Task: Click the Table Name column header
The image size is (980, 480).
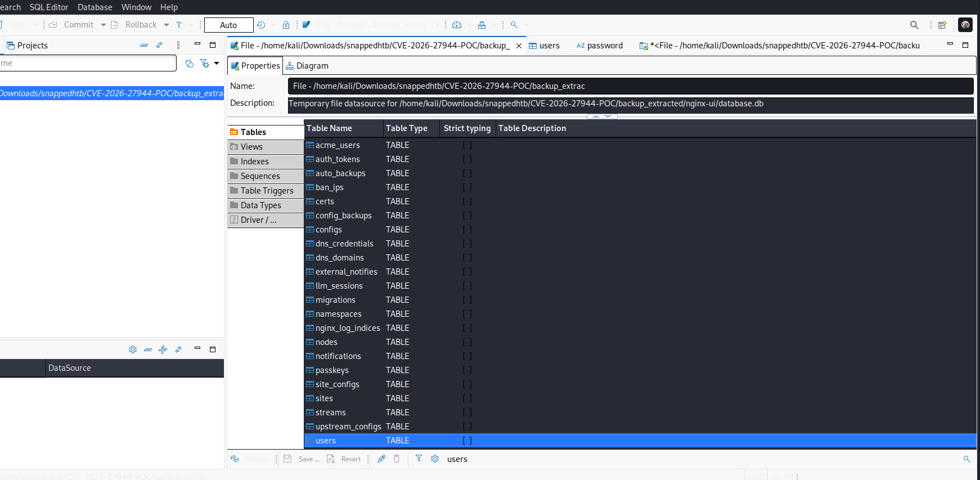Action: (330, 128)
